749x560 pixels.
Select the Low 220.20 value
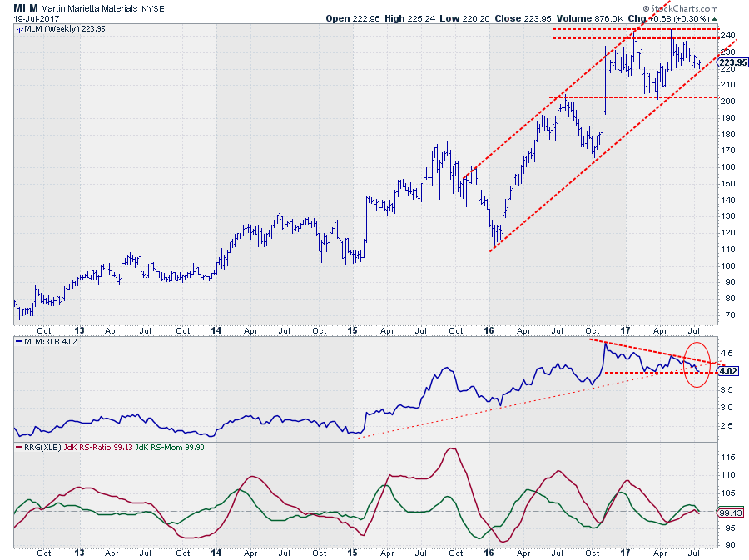[464, 18]
